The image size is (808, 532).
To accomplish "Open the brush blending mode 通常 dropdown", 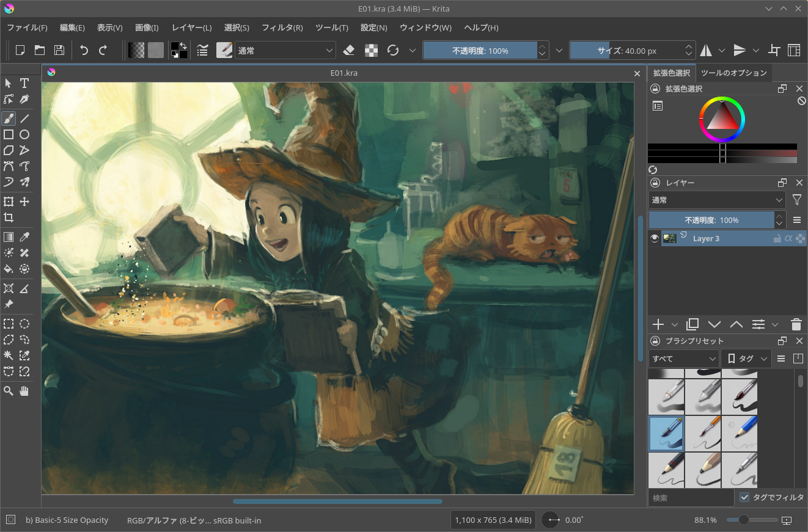I will [285, 51].
